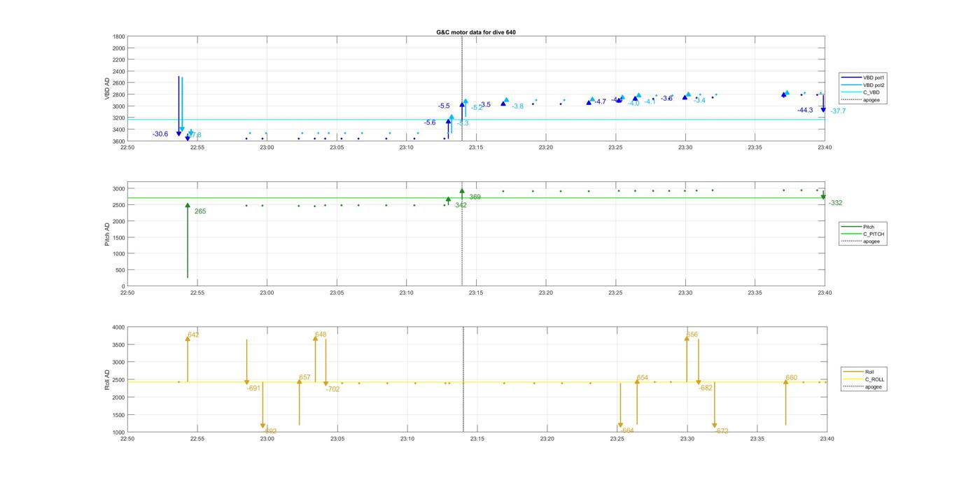Click the -4.7 data label in VBD plot
Viewport: 980px width, 485px height.
click(x=600, y=102)
